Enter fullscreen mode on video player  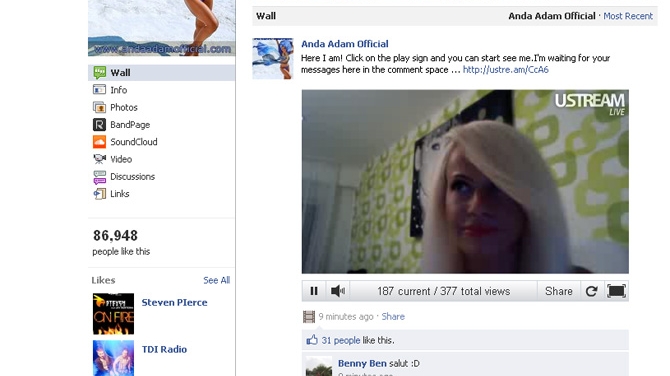click(x=616, y=291)
